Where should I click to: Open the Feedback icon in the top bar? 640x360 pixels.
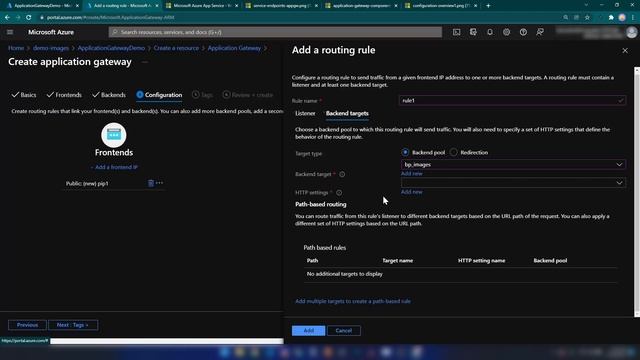point(540,32)
